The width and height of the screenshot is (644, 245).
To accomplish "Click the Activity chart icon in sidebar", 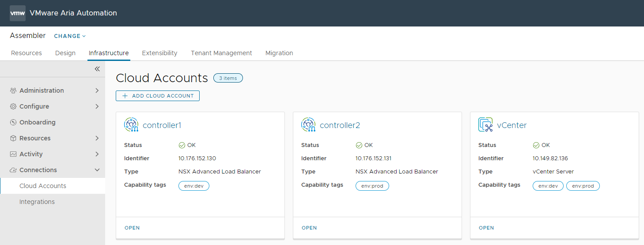I will [13, 154].
